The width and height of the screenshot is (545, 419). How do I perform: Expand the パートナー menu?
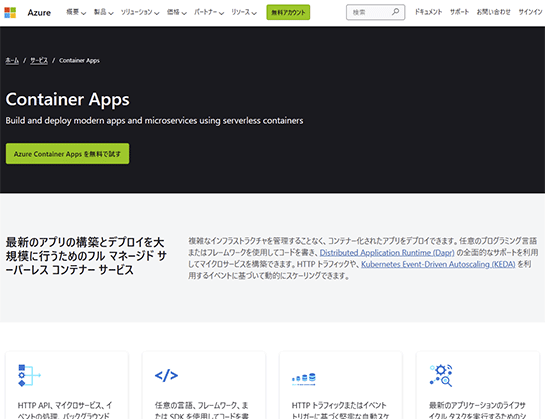tap(209, 13)
